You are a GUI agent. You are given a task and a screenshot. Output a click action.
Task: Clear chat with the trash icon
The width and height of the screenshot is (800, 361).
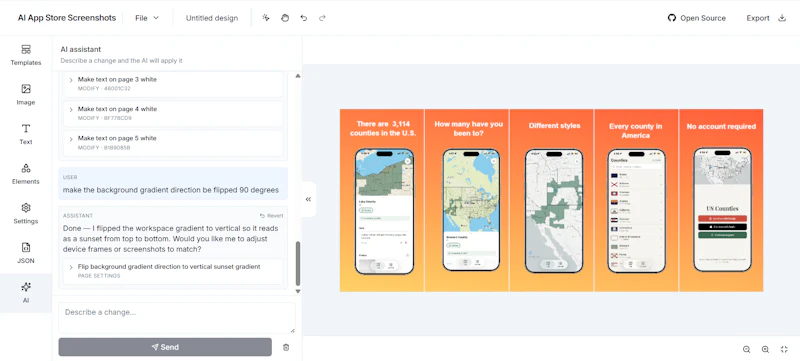tap(286, 347)
